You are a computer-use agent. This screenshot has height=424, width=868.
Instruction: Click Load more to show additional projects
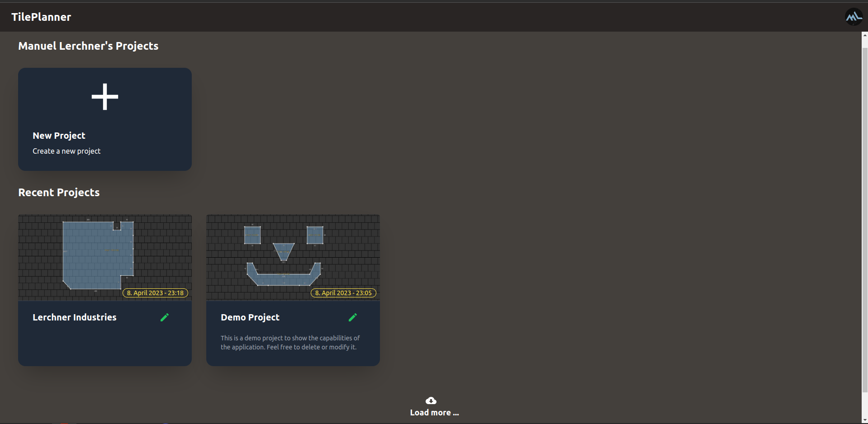point(433,412)
